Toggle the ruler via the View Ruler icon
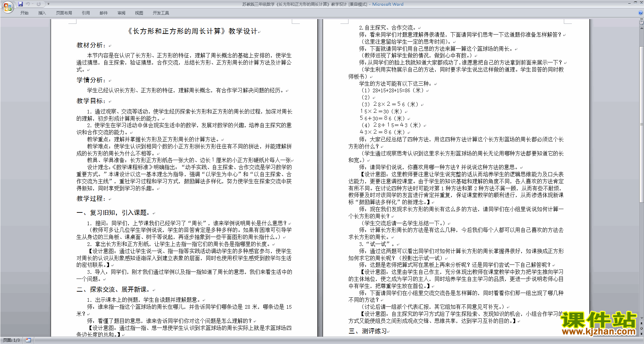The height and width of the screenshot is (344, 644). 642,23
